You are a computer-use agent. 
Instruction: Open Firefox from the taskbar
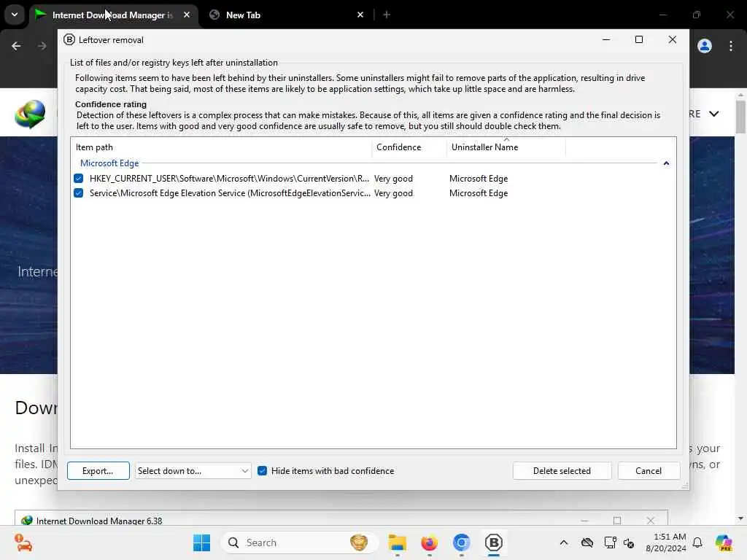tap(429, 542)
